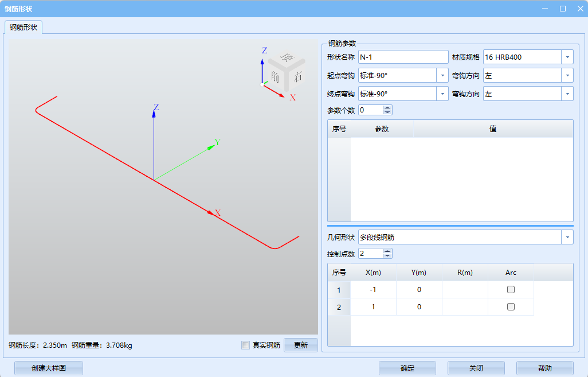Increase 参数个数 with up spinner arrow
Image resolution: width=588 pixels, height=377 pixels.
(x=388, y=107)
